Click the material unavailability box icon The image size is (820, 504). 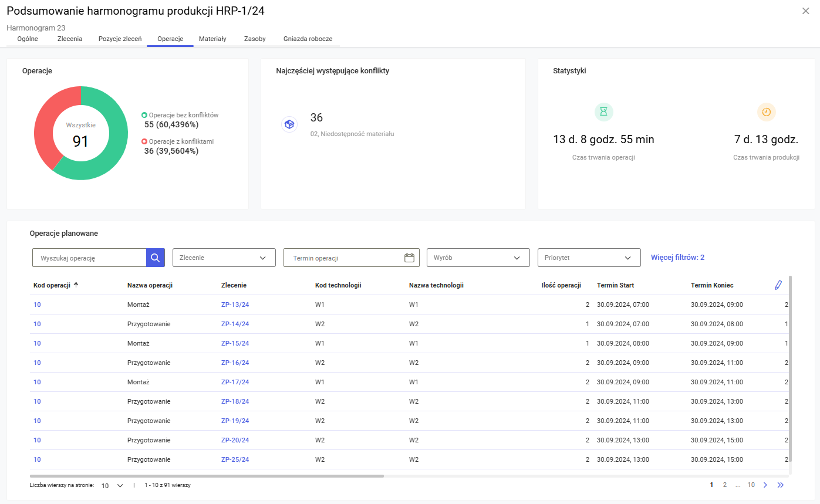click(x=289, y=124)
